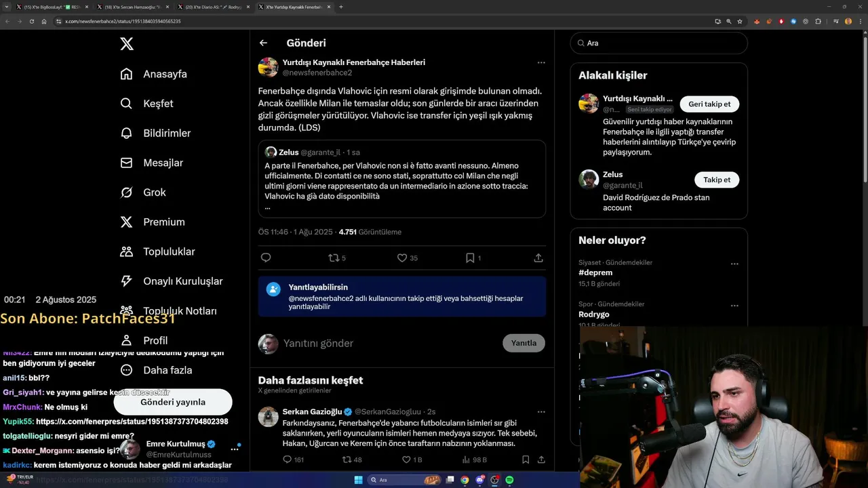
Task: Open Serkan Gazioğlu profile name
Action: click(x=312, y=411)
